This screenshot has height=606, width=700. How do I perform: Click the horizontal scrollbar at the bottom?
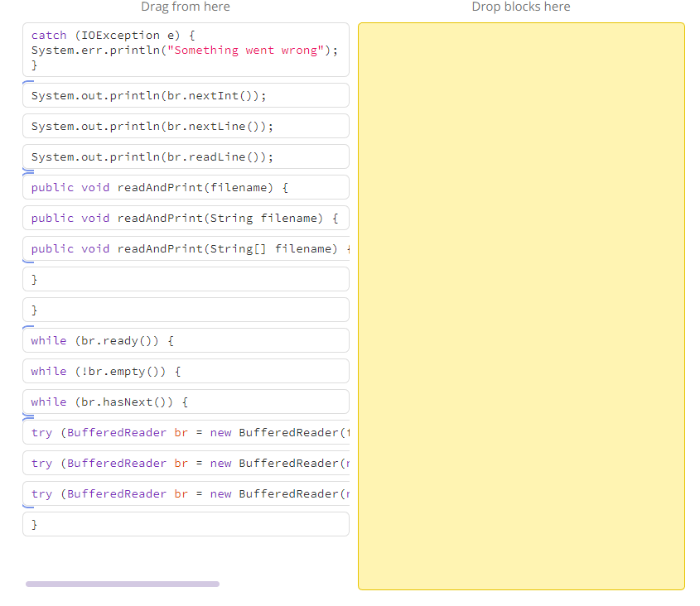(122, 584)
